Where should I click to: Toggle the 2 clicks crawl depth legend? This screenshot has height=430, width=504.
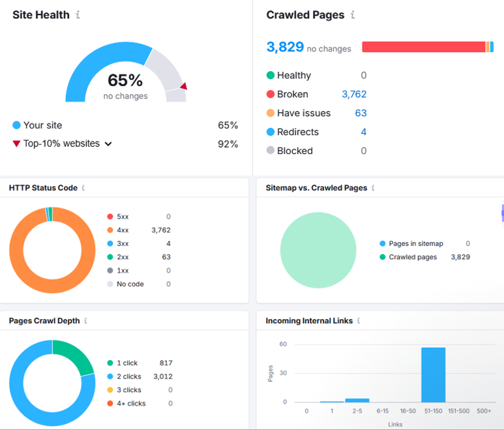pyautogui.click(x=127, y=376)
